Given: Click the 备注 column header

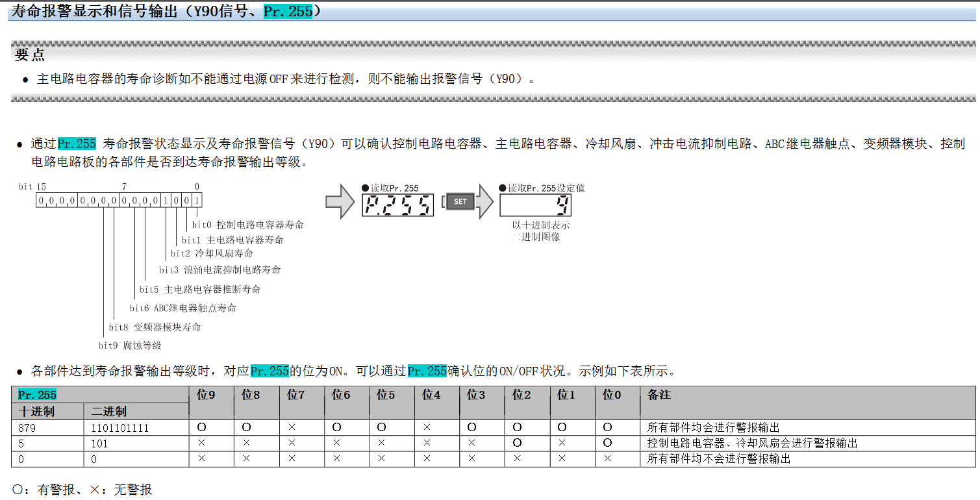Looking at the screenshot, I should point(659,395).
